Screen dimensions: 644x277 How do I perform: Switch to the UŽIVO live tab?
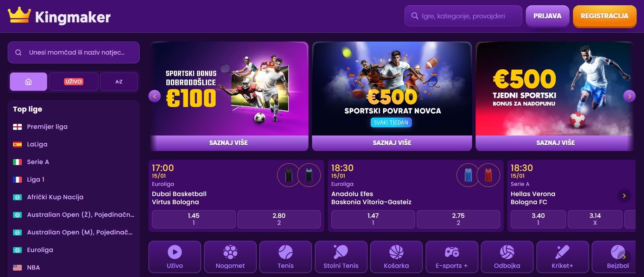[74, 82]
